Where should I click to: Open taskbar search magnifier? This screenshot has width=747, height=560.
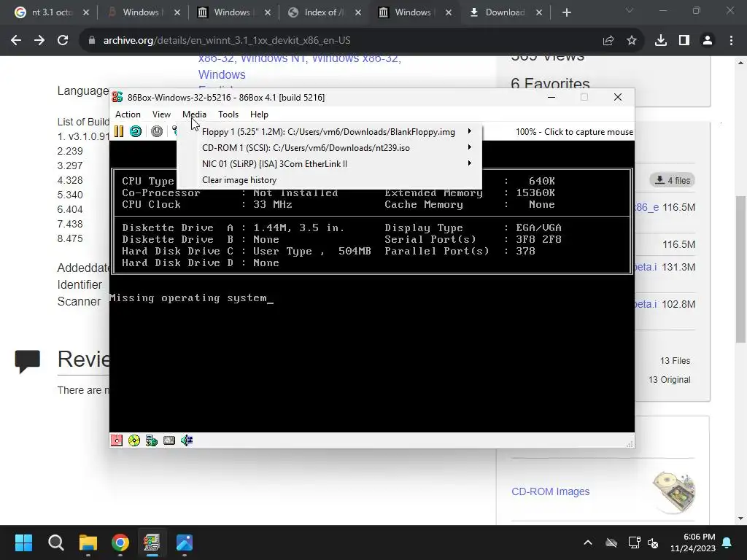55,542
